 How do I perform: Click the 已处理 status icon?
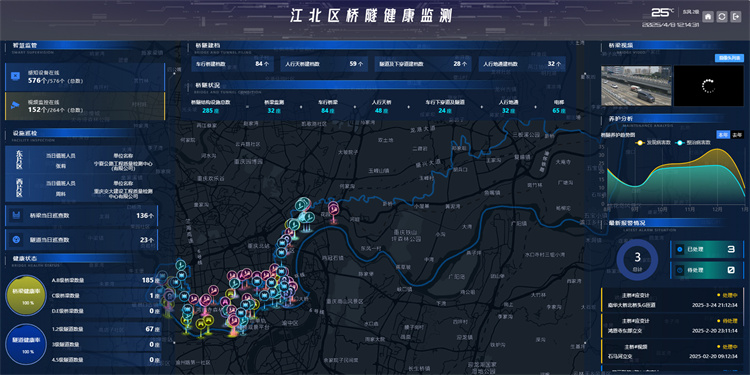click(x=680, y=249)
